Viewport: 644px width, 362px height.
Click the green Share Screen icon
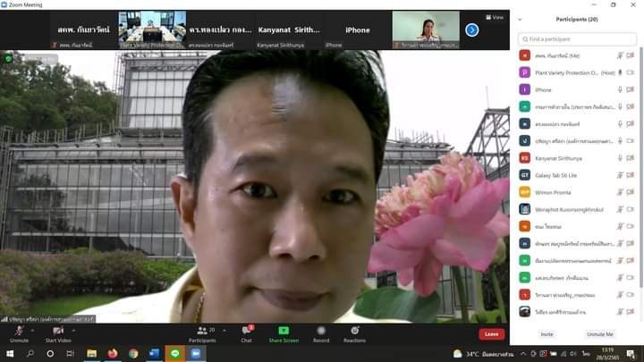[284, 331]
